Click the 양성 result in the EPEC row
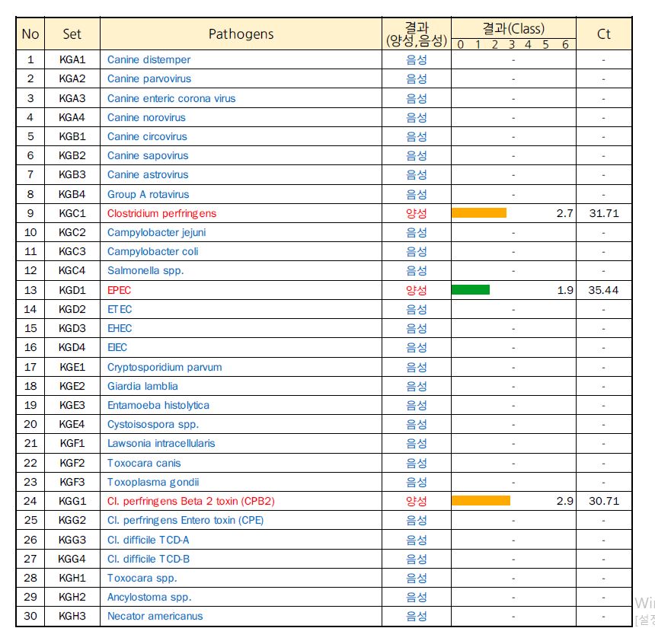 point(417,290)
